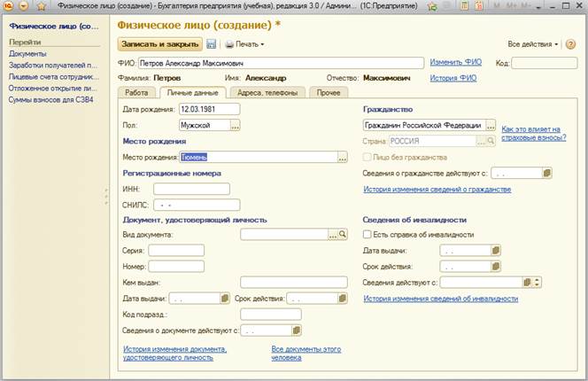Open calendar for document Срок действия
Image resolution: width=588 pixels, height=381 pixels.
(x=340, y=299)
